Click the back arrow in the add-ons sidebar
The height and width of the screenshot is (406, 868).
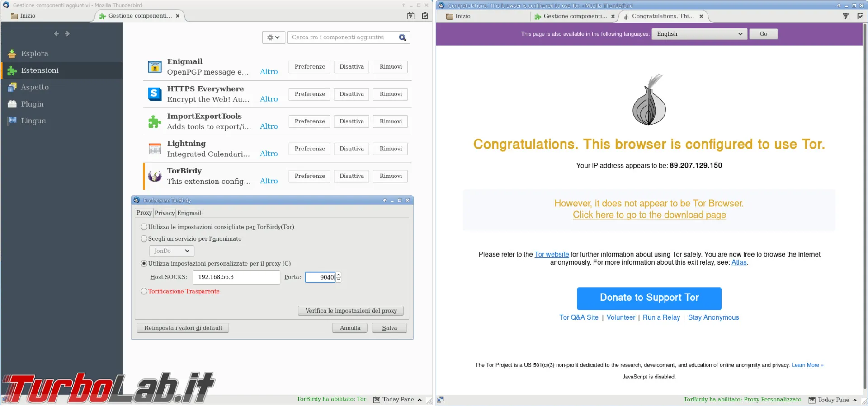(57, 34)
